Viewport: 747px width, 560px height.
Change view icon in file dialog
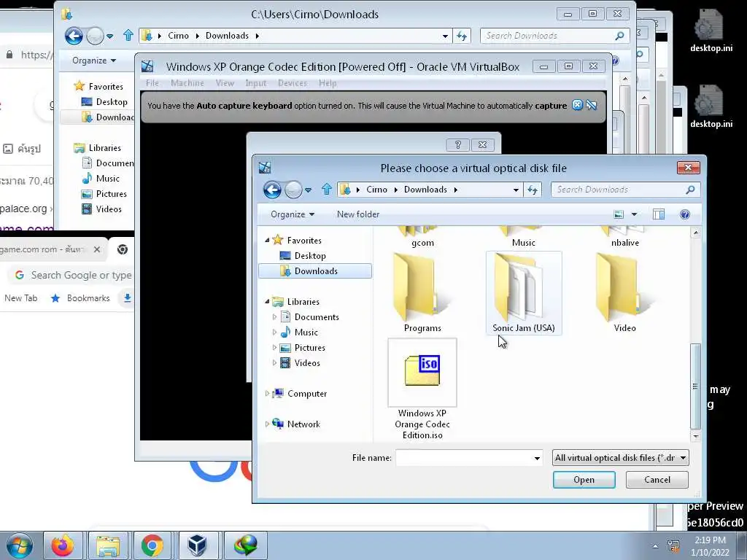(x=619, y=214)
